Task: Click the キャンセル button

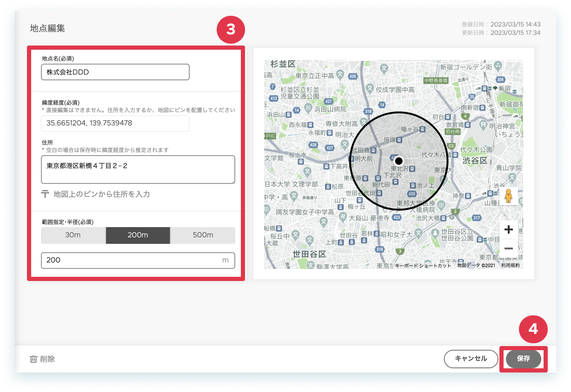Action: (x=471, y=359)
